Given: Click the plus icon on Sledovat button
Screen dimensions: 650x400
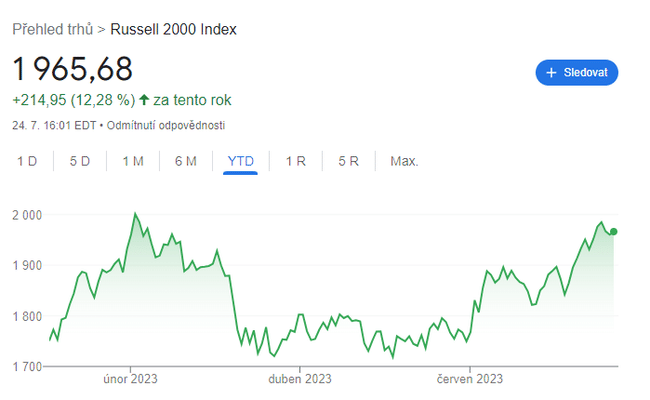Looking at the screenshot, I should (551, 73).
